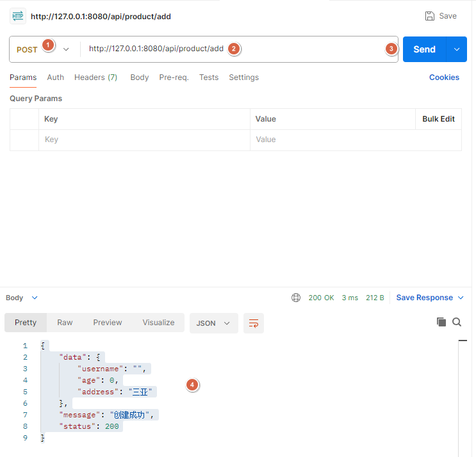Viewport: 476px width, 457px height.
Task: Switch to the Headers (7) tab
Action: [x=95, y=77]
